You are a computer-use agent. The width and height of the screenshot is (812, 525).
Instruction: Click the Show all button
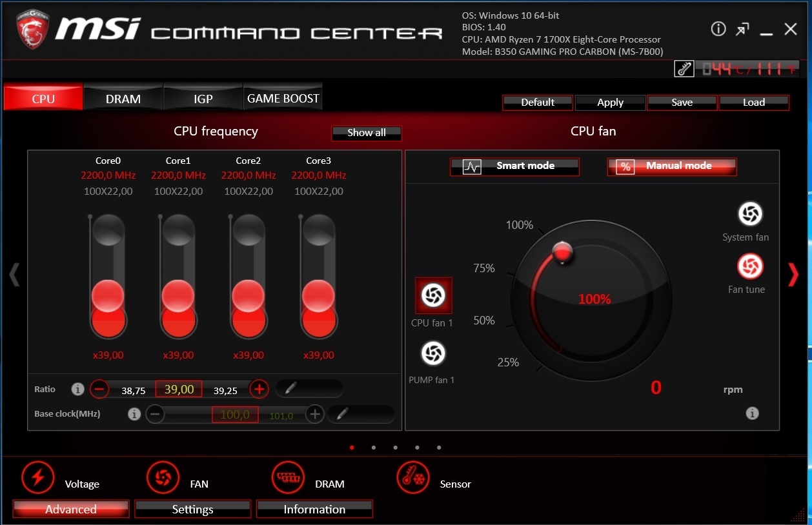coord(367,133)
